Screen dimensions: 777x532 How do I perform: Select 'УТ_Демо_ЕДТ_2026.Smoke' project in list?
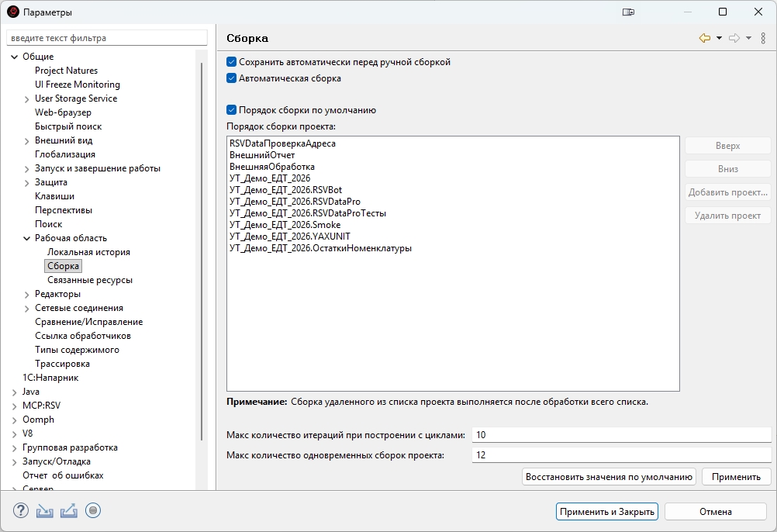point(285,225)
